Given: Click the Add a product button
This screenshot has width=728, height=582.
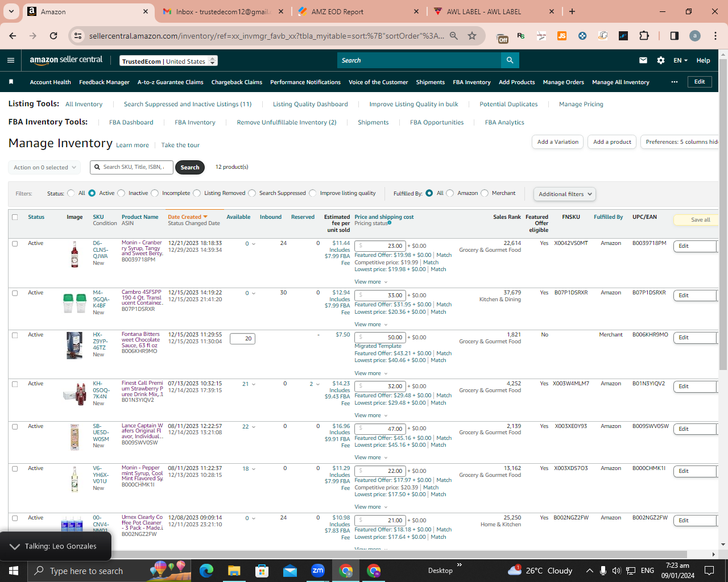Looking at the screenshot, I should point(612,142).
